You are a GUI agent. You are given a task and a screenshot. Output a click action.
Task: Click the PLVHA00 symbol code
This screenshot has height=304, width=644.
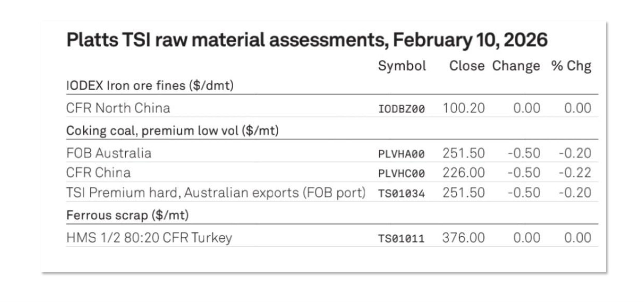click(x=401, y=154)
